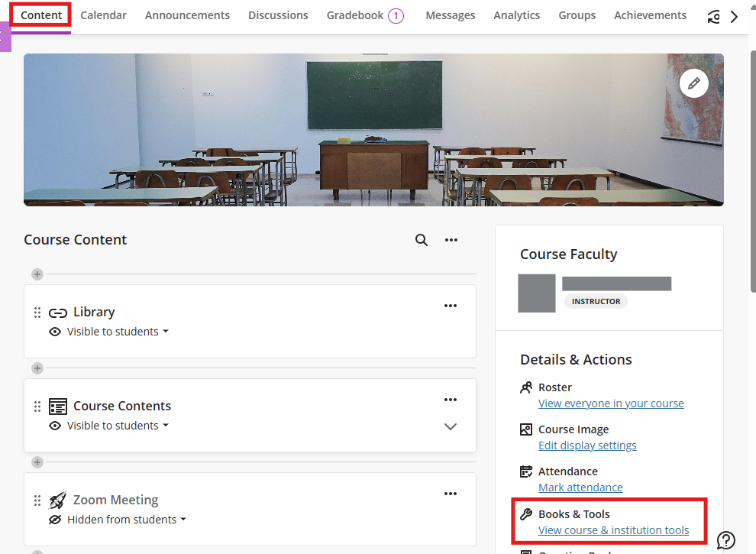756x554 pixels.
Task: Click the student preview icon in navigation bar
Action: [713, 17]
